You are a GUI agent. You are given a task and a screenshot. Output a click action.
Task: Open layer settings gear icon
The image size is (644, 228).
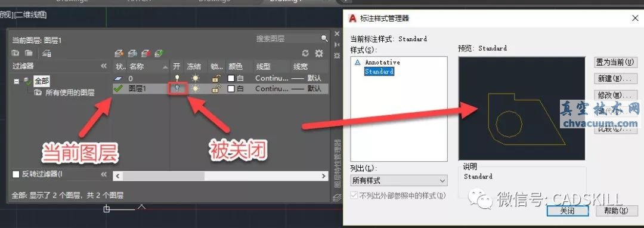click(x=318, y=53)
